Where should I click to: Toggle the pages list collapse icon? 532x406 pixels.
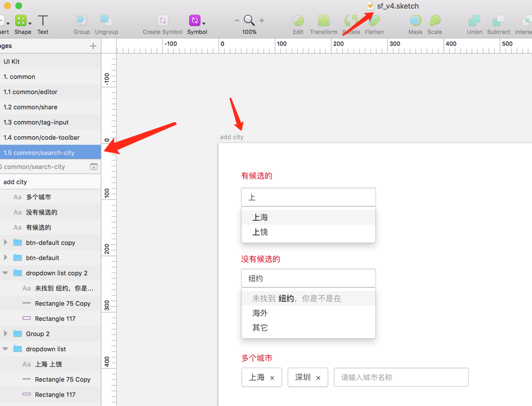pyautogui.click(x=94, y=167)
